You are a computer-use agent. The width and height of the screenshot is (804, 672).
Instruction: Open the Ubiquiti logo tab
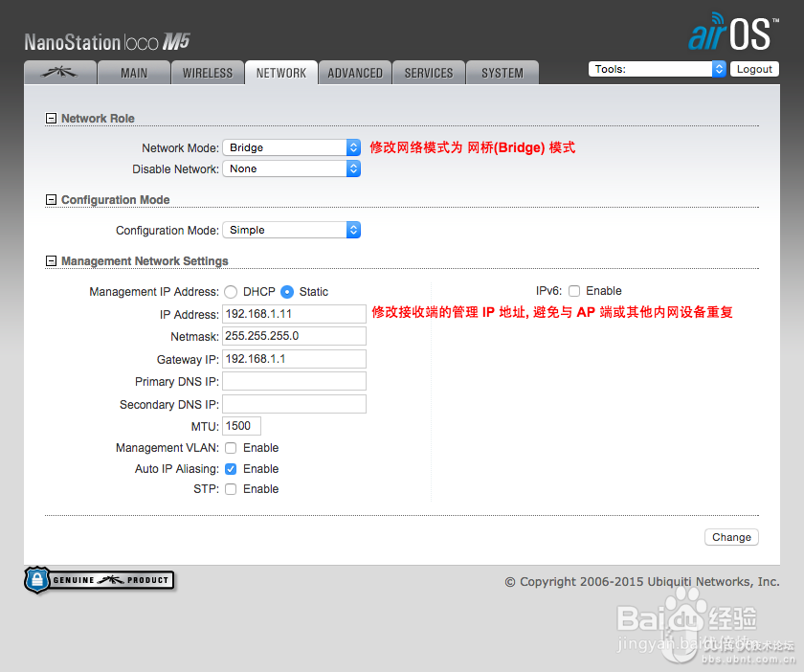(60, 73)
